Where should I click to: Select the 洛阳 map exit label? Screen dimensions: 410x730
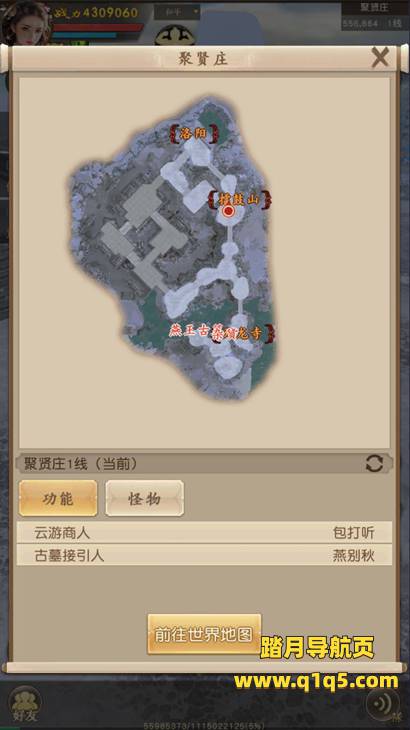click(x=194, y=134)
